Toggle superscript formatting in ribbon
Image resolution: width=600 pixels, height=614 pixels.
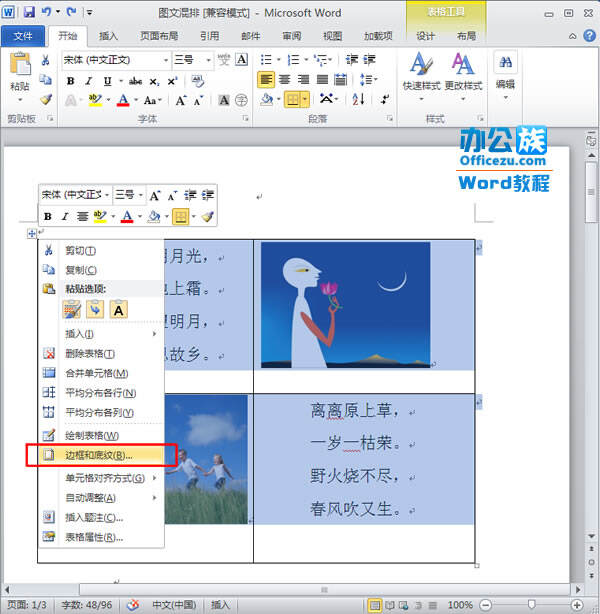(172, 81)
